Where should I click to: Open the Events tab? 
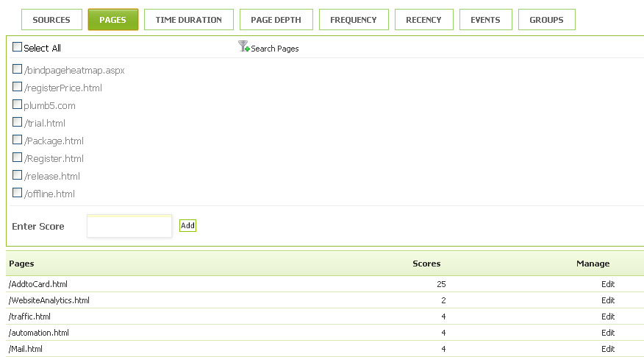coord(485,20)
